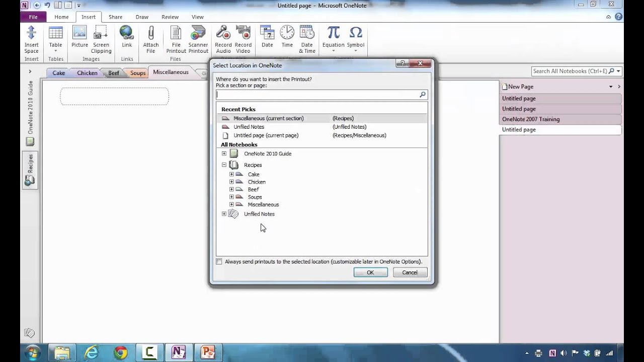Click the Scanner Printout icon
This screenshot has width=644, height=362.
198,40
